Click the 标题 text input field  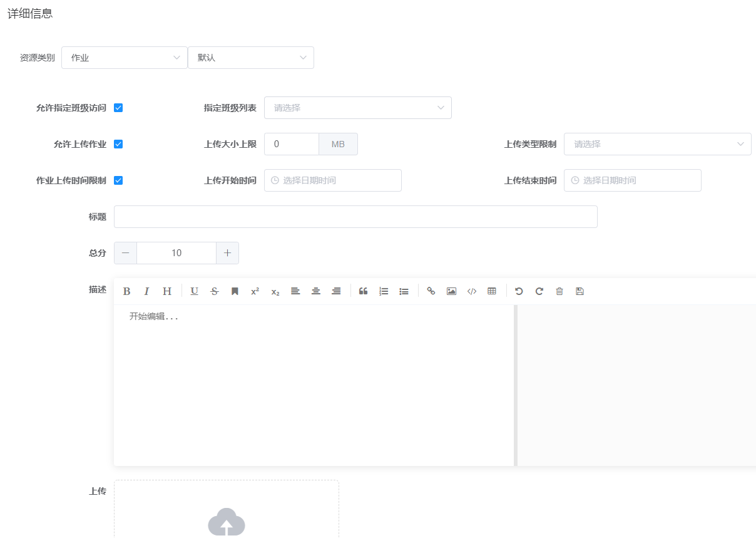(355, 217)
